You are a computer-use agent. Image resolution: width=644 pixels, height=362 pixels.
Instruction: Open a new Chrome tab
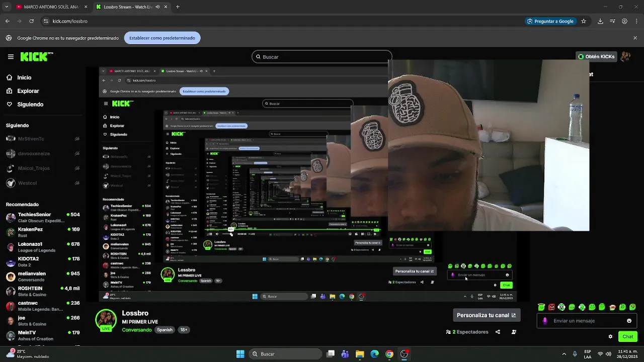178,7
